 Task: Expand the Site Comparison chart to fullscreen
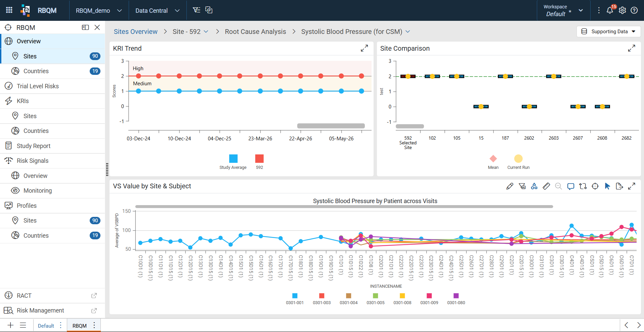click(632, 48)
